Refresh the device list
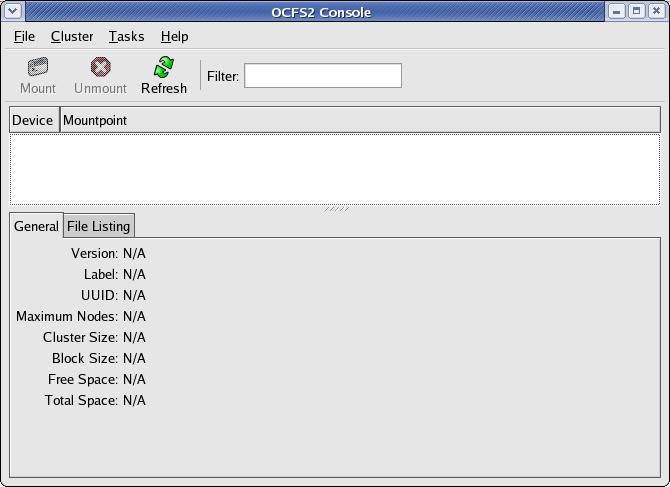The width and height of the screenshot is (670, 487). (164, 76)
